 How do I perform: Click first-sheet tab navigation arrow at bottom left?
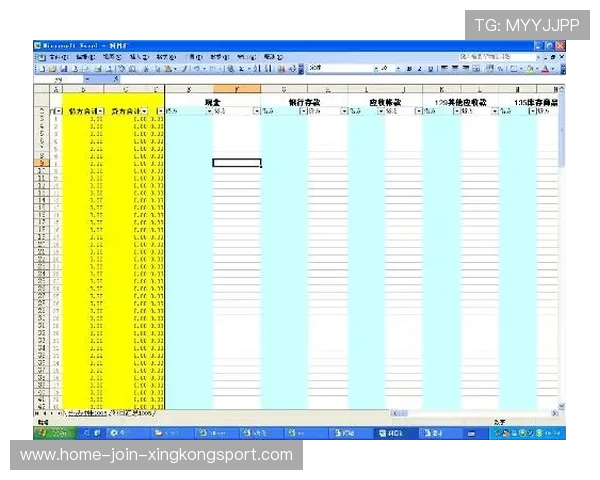[x=38, y=412]
